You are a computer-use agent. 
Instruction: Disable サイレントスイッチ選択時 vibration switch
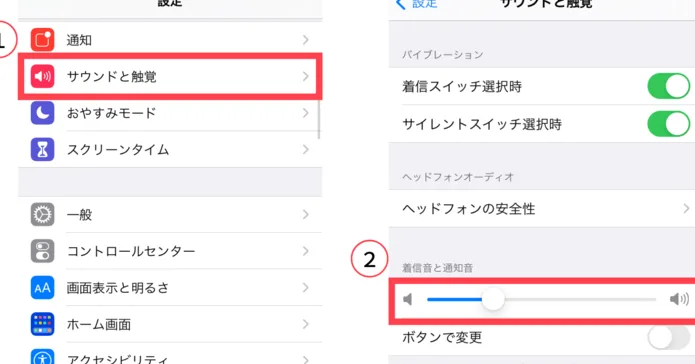point(668,124)
